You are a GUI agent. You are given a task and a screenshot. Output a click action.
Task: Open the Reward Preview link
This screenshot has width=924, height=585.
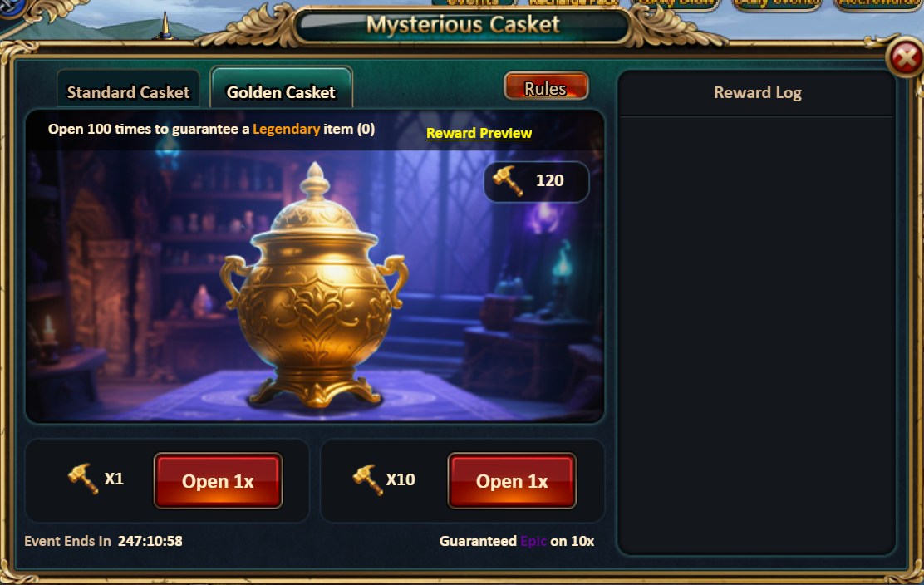(479, 133)
